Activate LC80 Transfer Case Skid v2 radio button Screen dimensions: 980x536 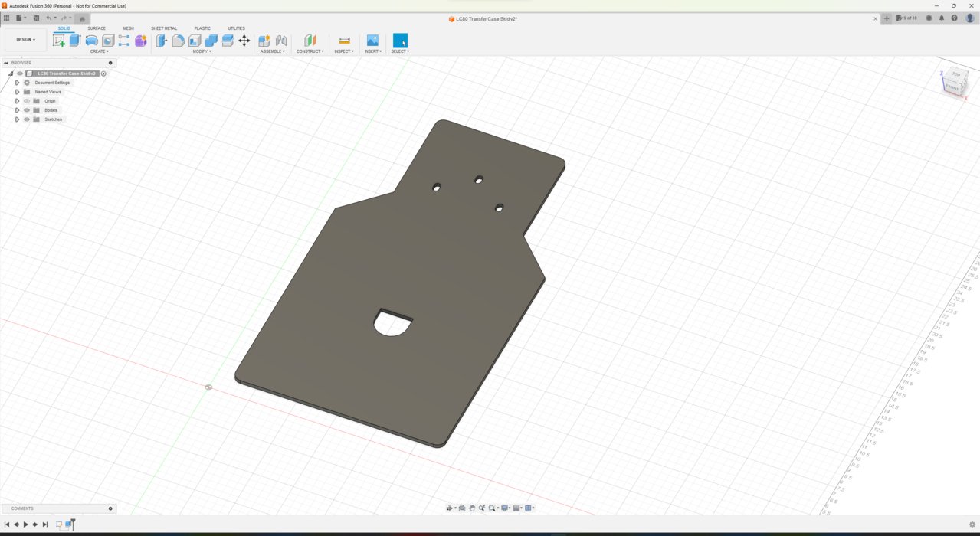tap(103, 74)
